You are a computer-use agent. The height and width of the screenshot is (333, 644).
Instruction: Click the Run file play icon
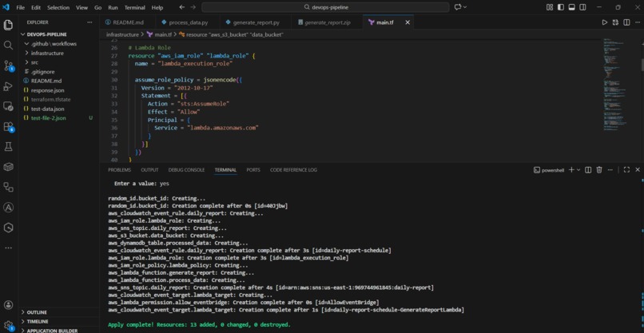605,22
